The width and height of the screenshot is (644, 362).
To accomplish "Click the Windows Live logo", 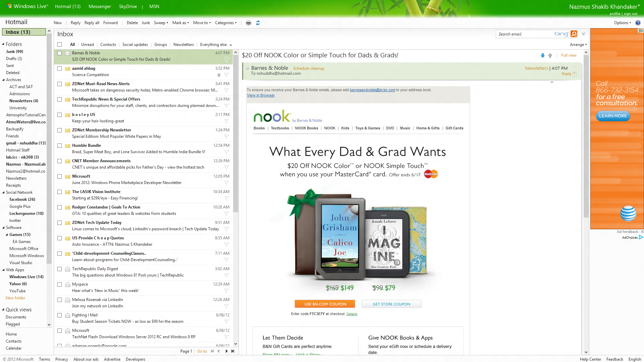I will coord(28,6).
